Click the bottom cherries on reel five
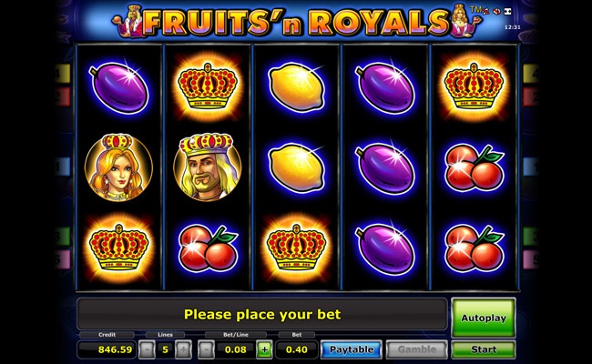The height and width of the screenshot is (364, 592). 475,248
